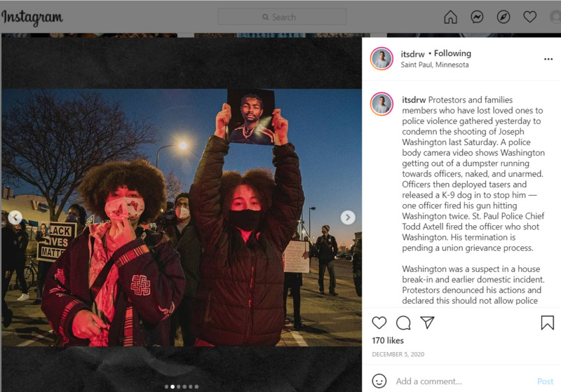Go to previous photo in carousel
The image size is (561, 392).
(x=15, y=217)
